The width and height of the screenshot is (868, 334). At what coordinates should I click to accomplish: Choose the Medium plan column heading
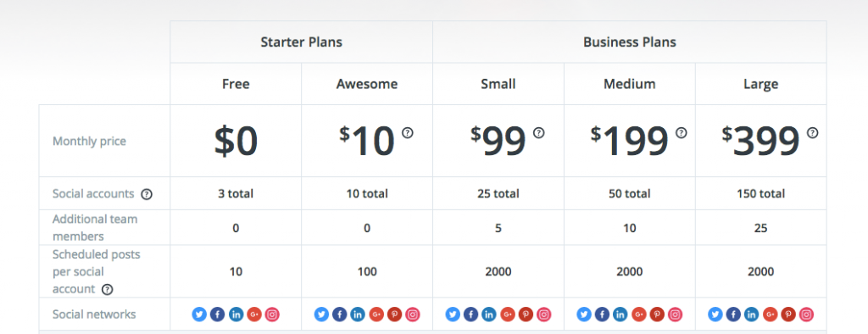(630, 84)
